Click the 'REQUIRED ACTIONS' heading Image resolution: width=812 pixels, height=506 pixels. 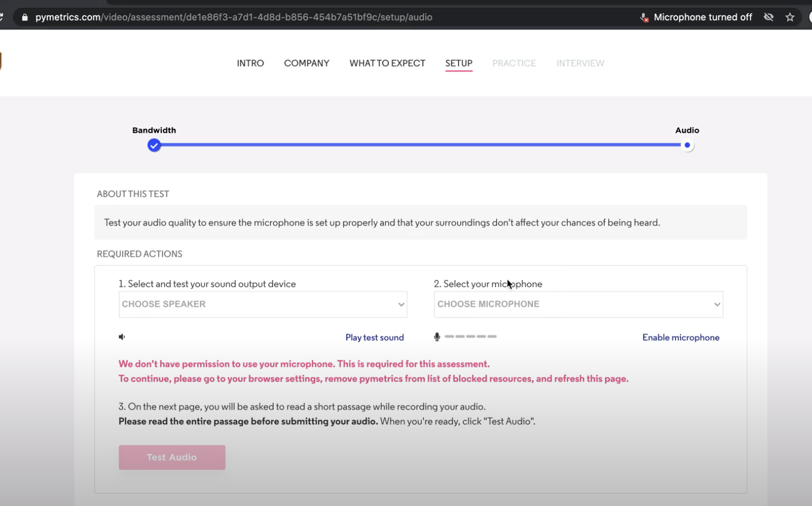(140, 254)
